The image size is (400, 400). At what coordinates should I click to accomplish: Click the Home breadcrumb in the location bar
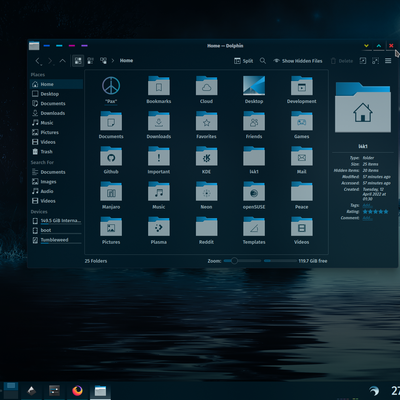point(126,61)
